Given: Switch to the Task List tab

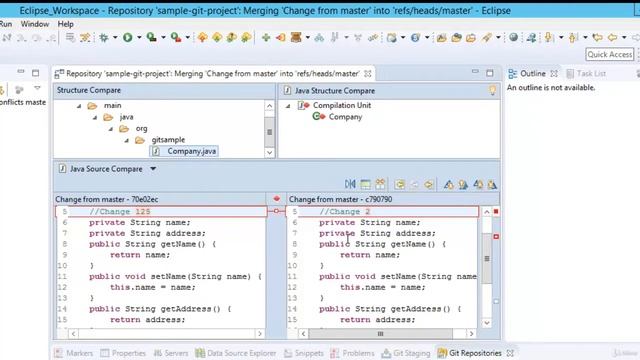Looking at the screenshot, I should pos(591,73).
